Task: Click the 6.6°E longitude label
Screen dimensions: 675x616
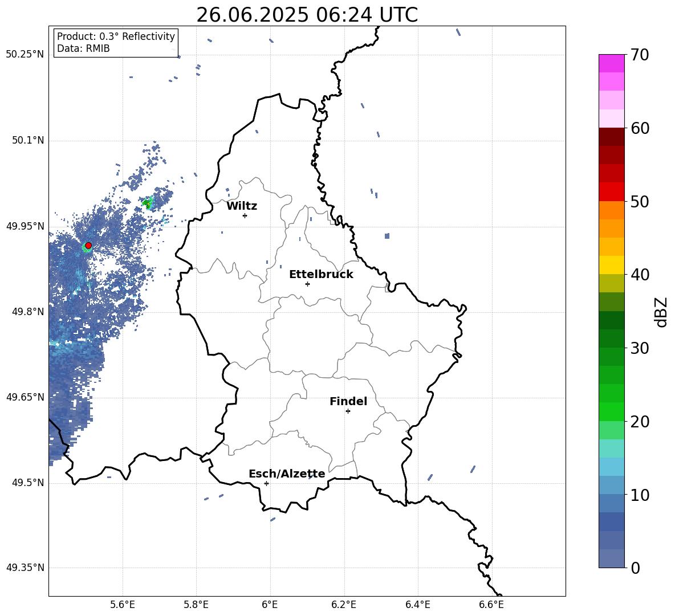Action: click(491, 605)
